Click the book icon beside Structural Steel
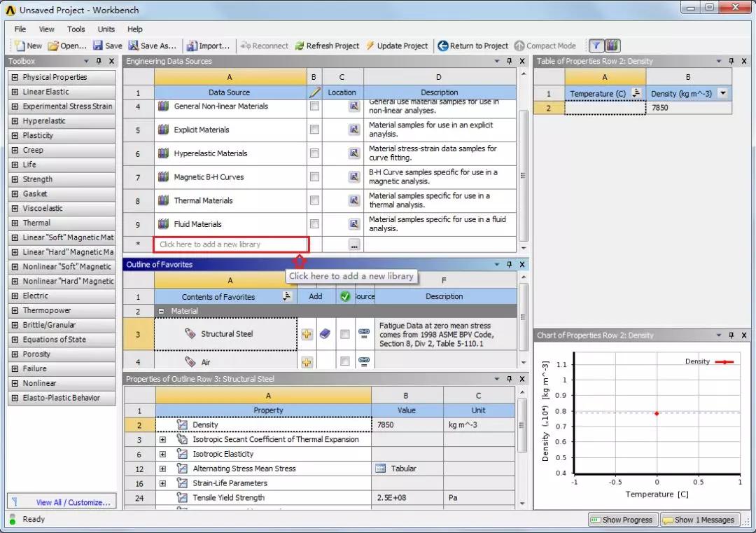 pyautogui.click(x=324, y=333)
